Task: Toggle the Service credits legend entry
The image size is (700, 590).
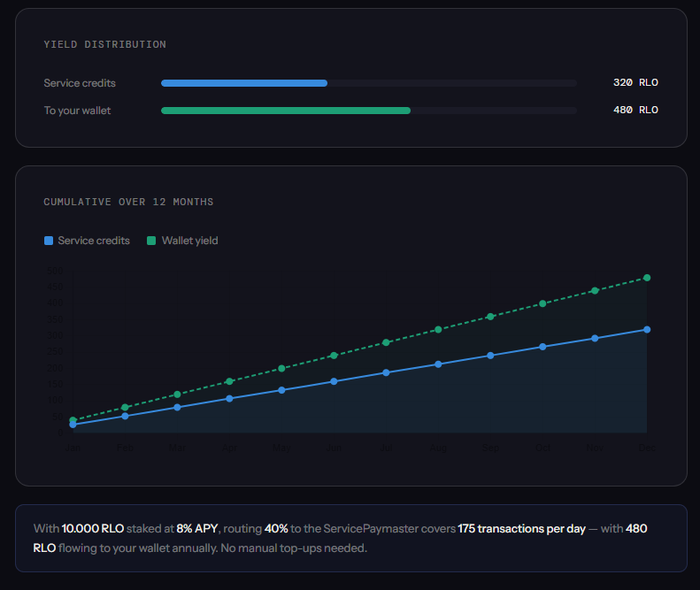Action: pos(87,241)
